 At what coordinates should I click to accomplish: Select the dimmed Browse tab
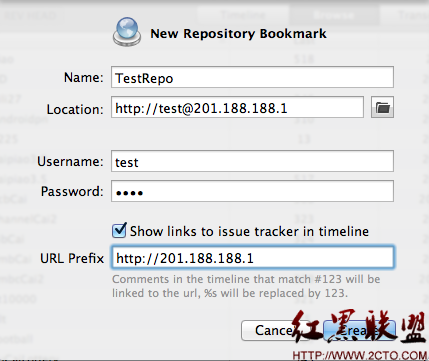tap(334, 15)
